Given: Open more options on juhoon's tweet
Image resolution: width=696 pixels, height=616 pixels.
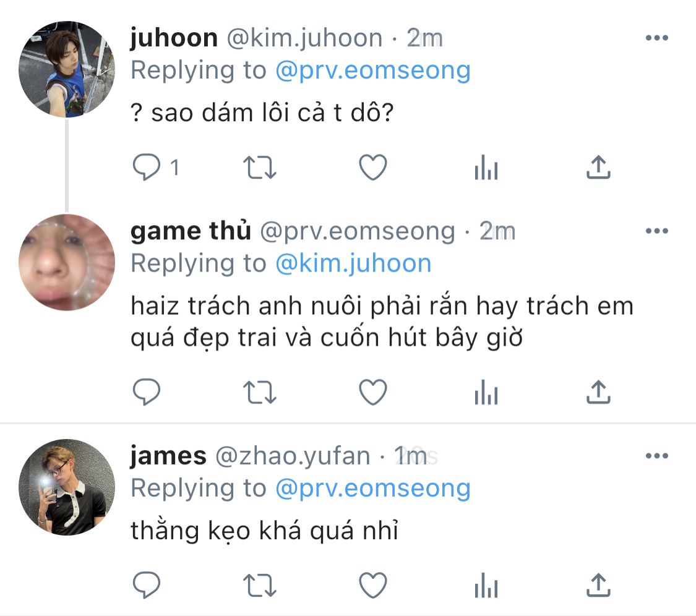Looking at the screenshot, I should click(657, 38).
